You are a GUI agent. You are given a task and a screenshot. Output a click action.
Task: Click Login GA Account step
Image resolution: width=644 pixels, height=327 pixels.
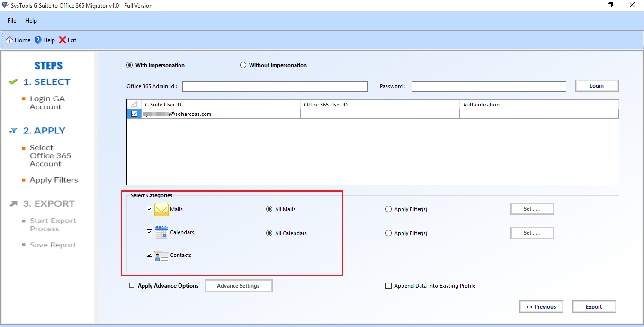(47, 103)
